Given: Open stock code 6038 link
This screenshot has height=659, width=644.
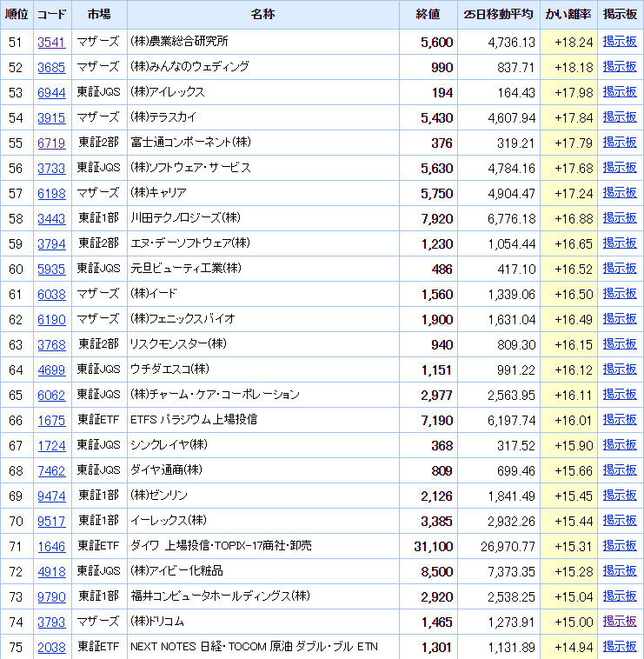Looking at the screenshot, I should (x=51, y=295).
